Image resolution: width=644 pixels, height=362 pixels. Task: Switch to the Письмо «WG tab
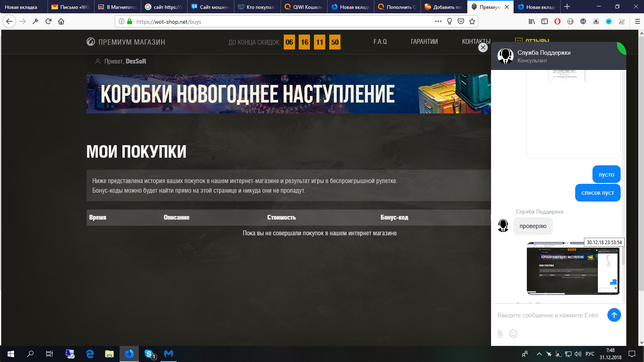click(70, 7)
